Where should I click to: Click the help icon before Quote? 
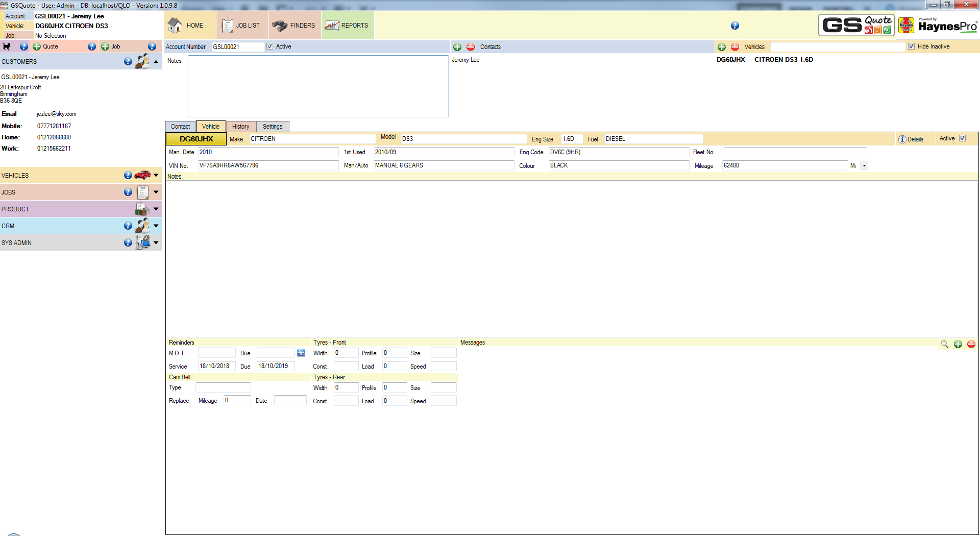(x=24, y=46)
